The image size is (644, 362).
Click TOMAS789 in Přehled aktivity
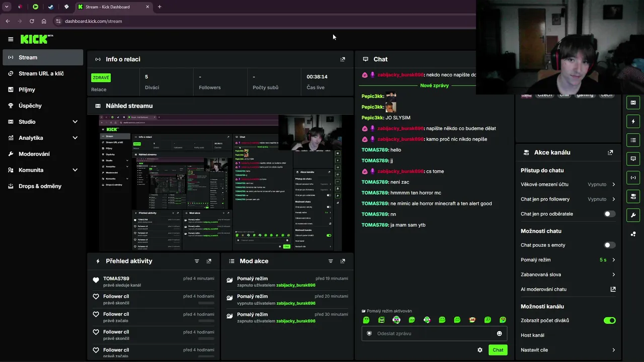pyautogui.click(x=116, y=279)
